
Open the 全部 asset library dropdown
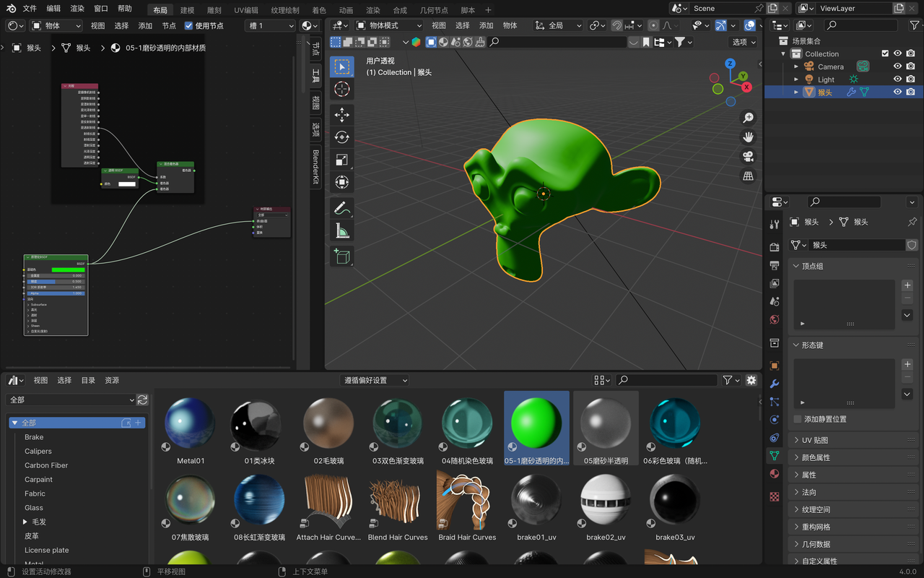(71, 400)
